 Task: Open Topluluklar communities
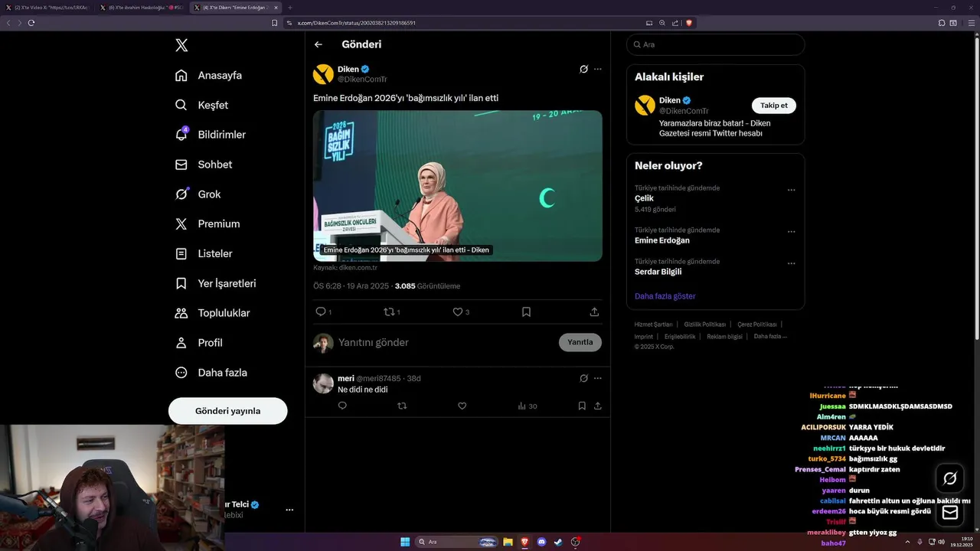pos(213,313)
